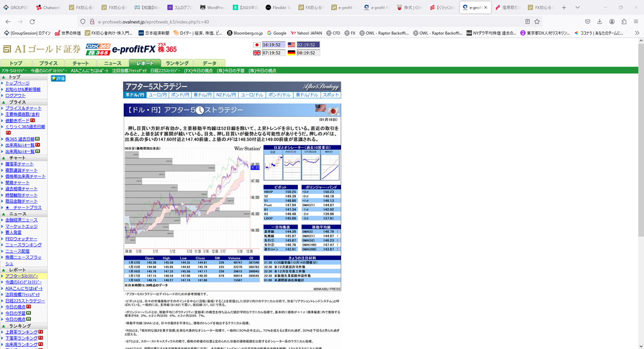The image size is (644, 349).
Task: Open reader view icon in address bar
Action: pos(527,22)
